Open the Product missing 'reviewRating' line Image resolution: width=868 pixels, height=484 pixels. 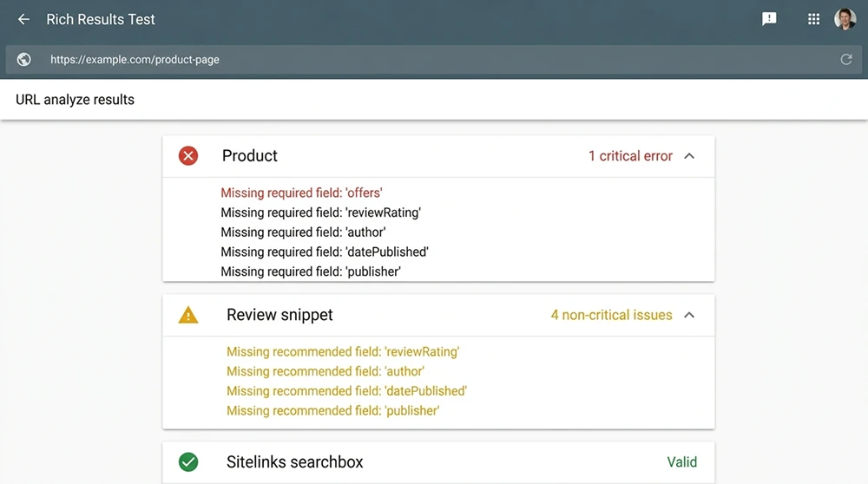pos(320,213)
